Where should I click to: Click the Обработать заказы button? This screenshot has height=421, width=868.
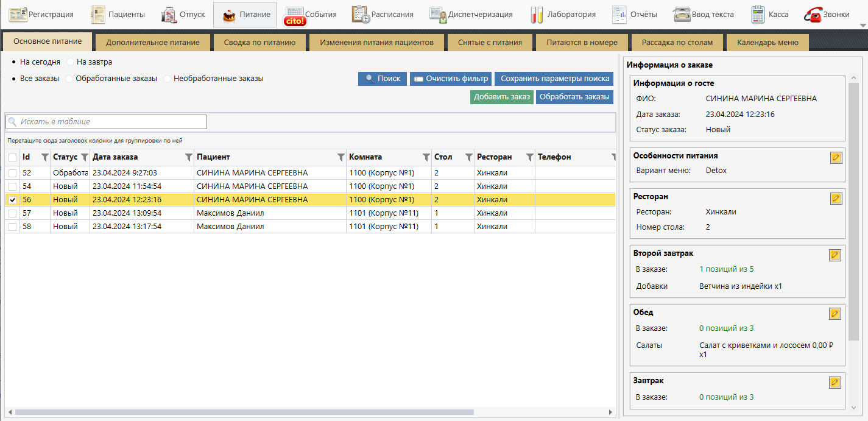[x=574, y=97]
